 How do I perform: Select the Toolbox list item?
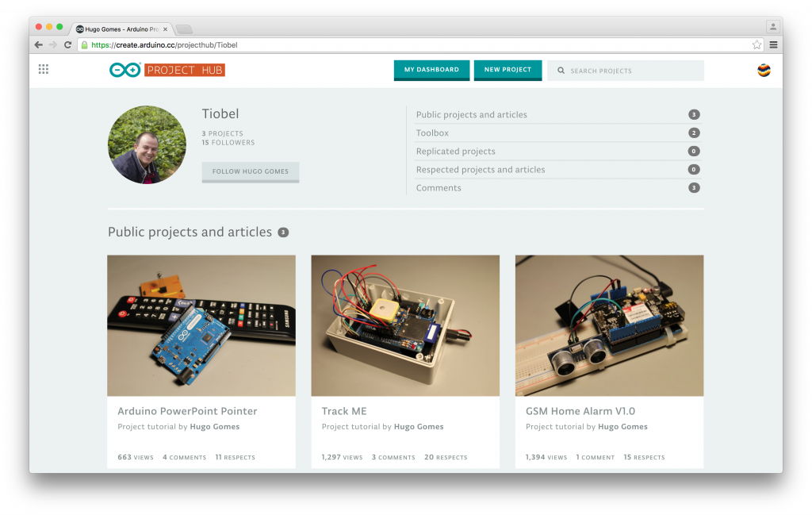(x=557, y=133)
